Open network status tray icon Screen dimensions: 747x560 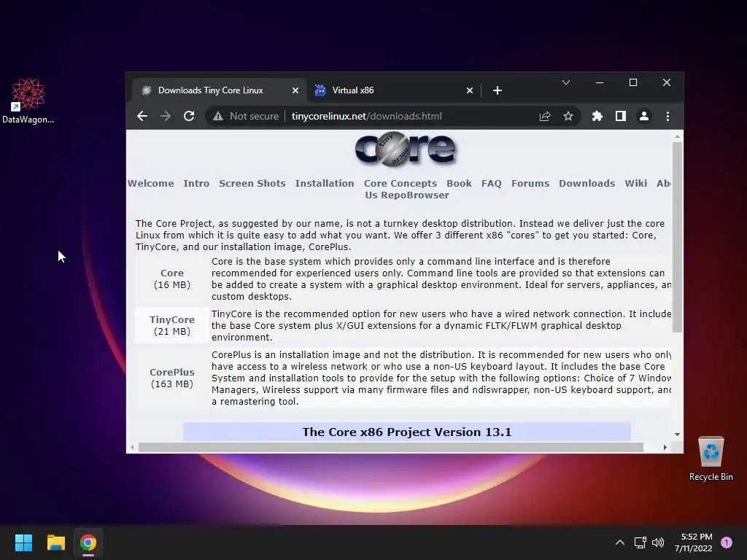[x=640, y=542]
